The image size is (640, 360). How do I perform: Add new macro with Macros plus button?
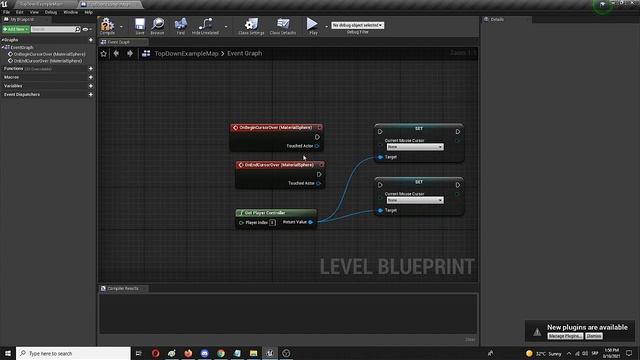[x=91, y=77]
